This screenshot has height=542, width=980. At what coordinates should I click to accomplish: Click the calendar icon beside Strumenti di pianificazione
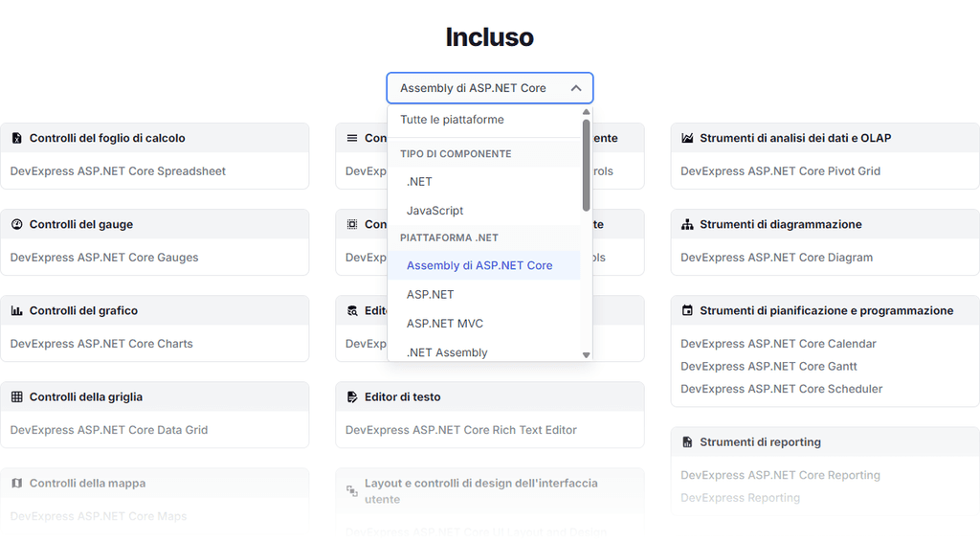687,310
